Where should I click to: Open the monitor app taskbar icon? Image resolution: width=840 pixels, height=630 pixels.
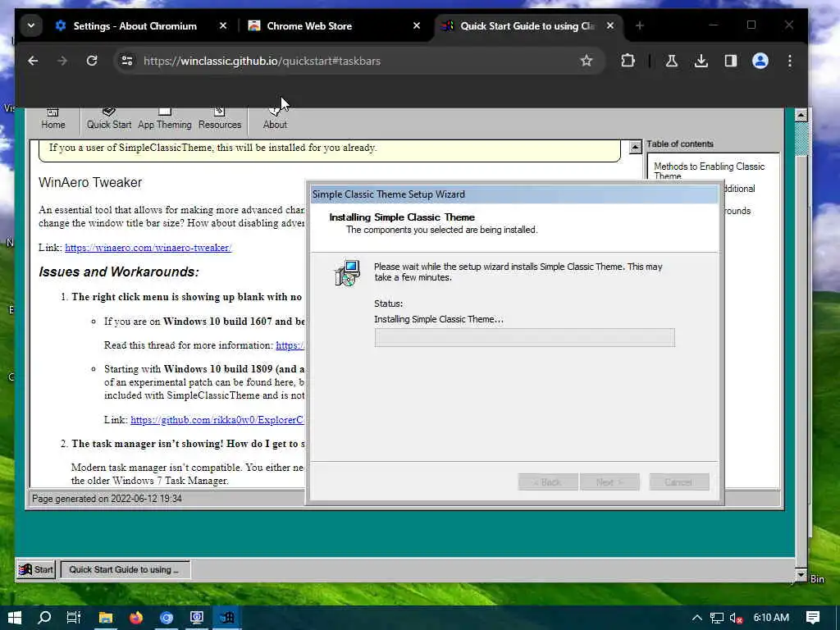(x=197, y=618)
